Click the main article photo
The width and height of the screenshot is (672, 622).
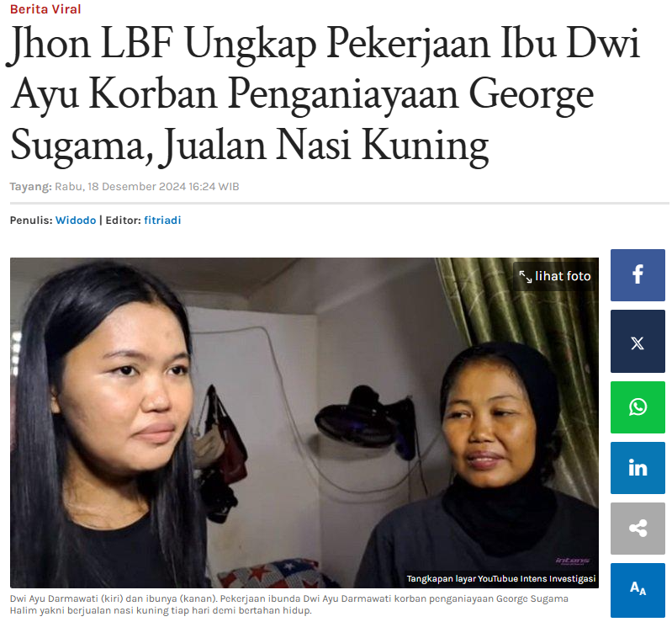[304, 423]
